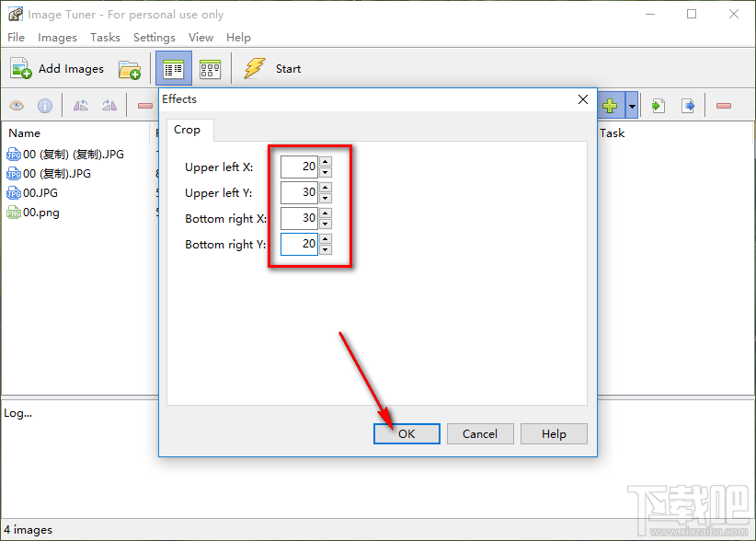The image size is (756, 541).
Task: Increase Bottom right X value
Action: click(326, 213)
